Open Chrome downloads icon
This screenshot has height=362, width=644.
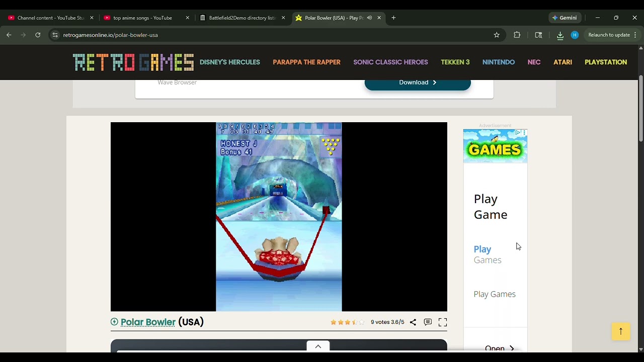[x=560, y=35]
